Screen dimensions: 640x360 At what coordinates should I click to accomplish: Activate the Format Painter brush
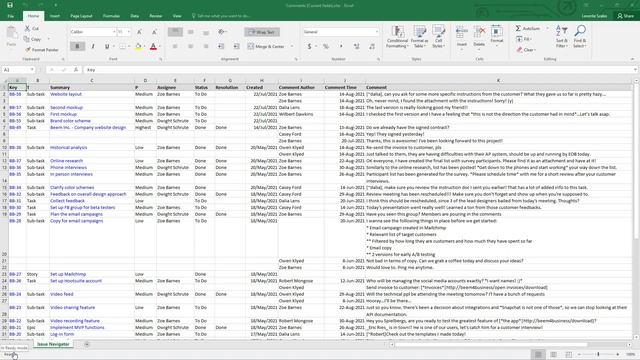[x=41, y=50]
